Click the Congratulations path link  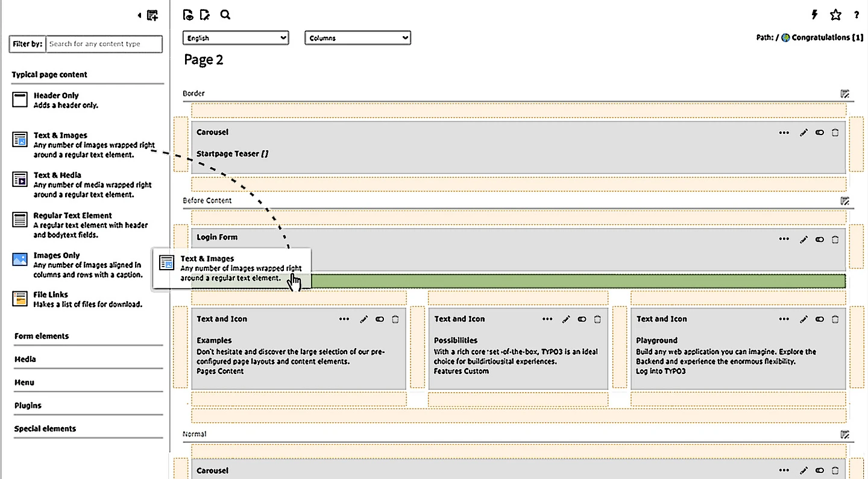(826, 37)
